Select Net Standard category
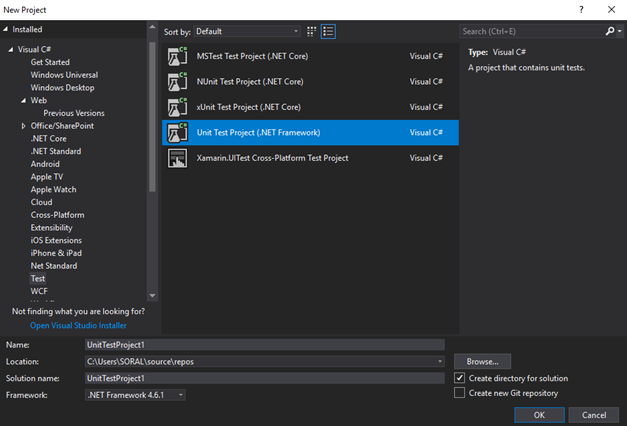Image resolution: width=627 pixels, height=426 pixels. [x=54, y=266]
